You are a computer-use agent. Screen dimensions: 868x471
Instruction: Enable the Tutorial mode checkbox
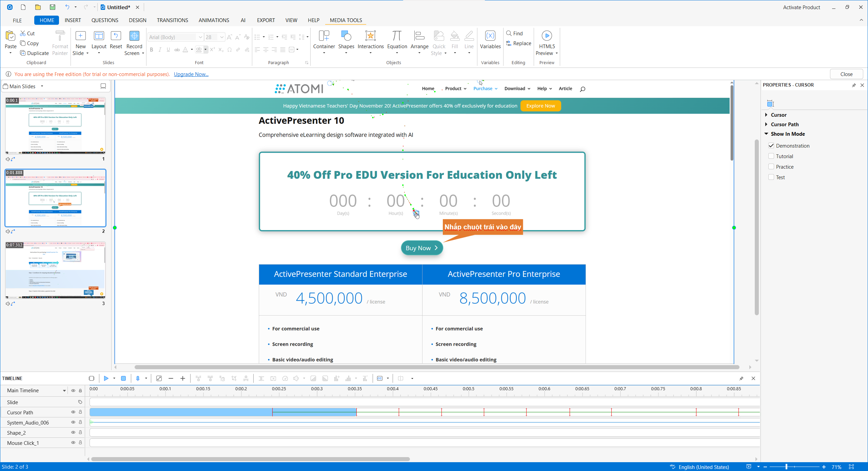[x=771, y=156]
